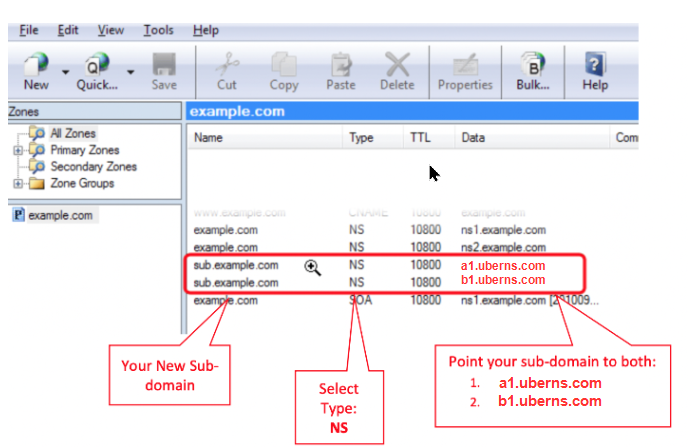Expand the Primary Zones tree node
This screenshot has height=447, width=695.
coord(17,151)
